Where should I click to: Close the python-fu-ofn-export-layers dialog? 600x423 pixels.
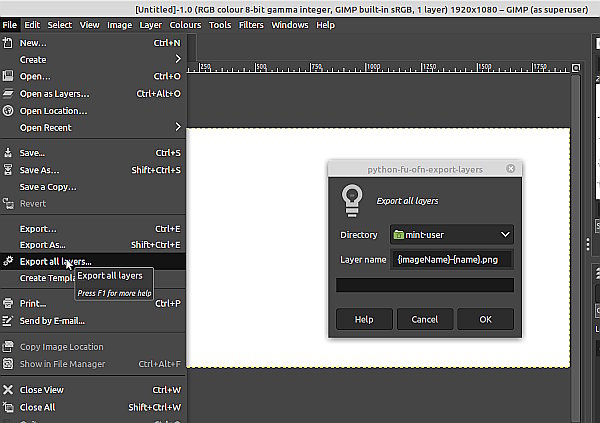point(510,169)
